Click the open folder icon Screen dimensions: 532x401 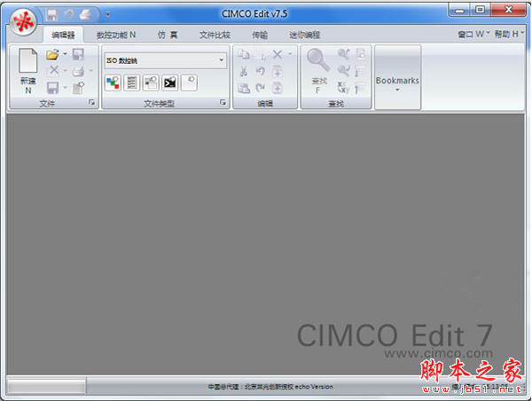tap(52, 54)
